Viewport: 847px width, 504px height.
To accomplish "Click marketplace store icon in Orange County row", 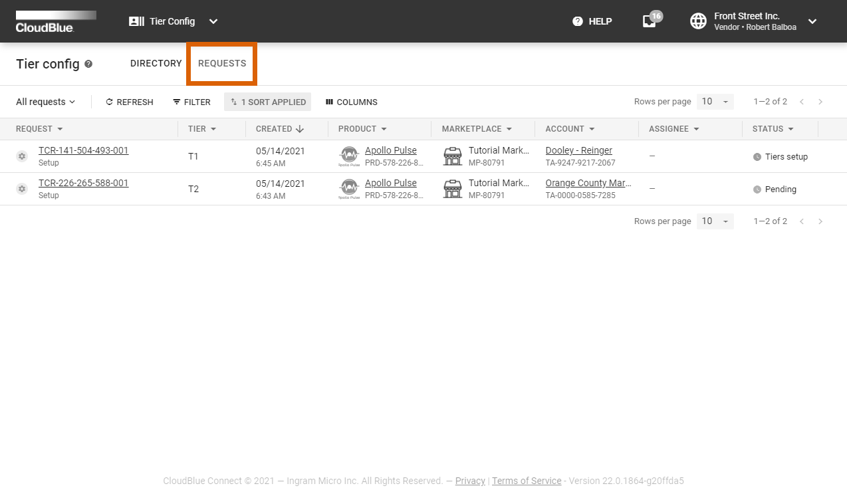I will pos(453,189).
